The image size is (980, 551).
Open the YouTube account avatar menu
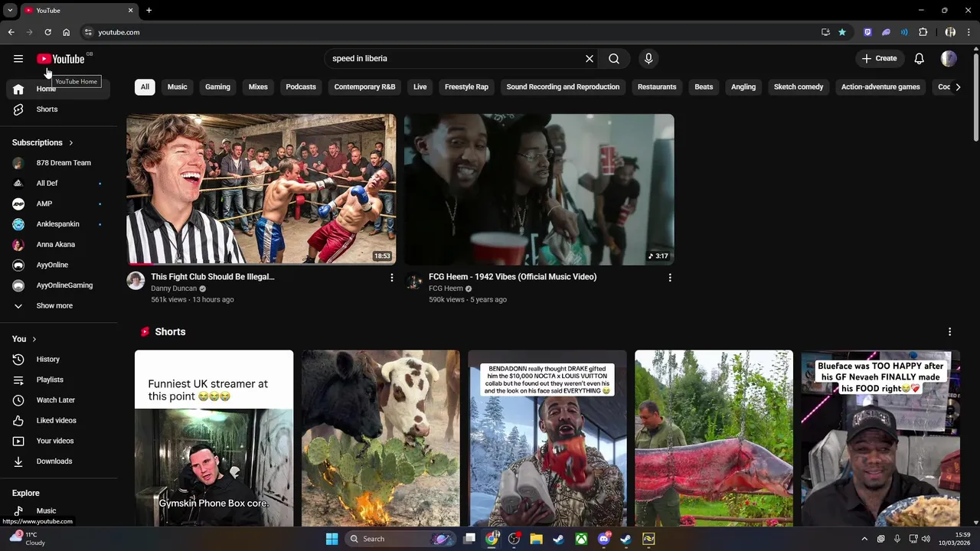click(949, 58)
